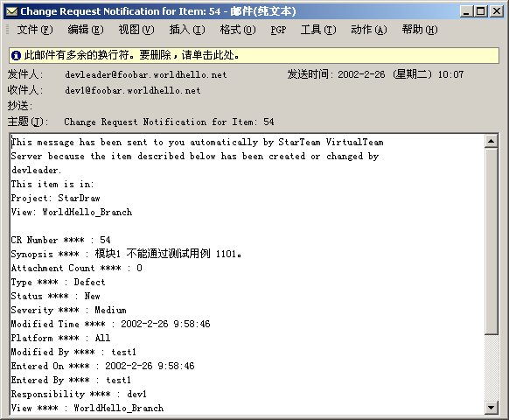Click the scroll up arrow of message body
This screenshot has width=509, height=420.
(x=492, y=141)
